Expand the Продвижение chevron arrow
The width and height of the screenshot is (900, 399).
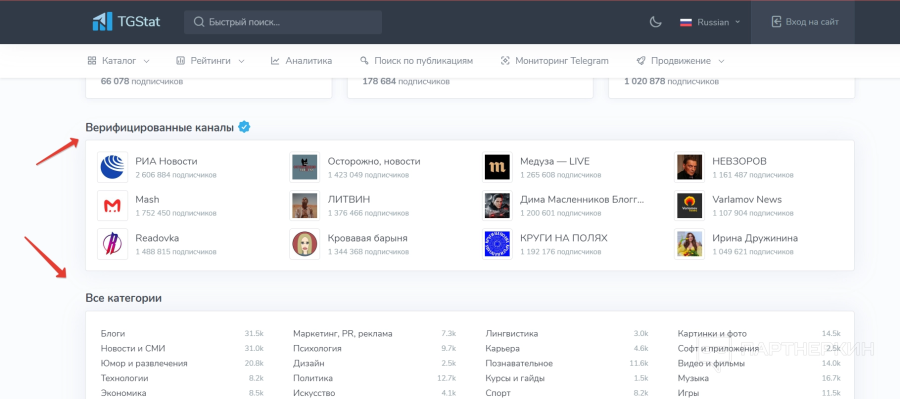(x=721, y=61)
